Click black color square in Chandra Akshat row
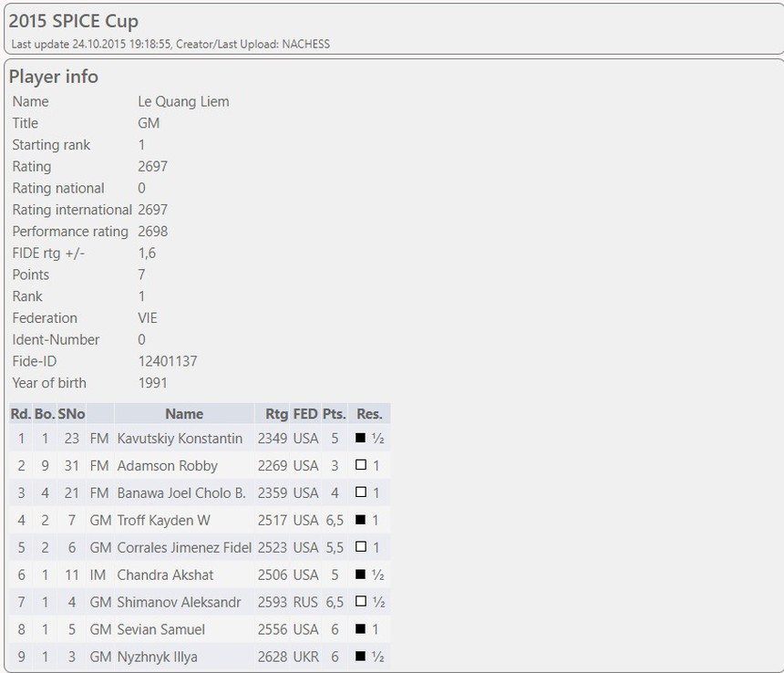 click(360, 575)
